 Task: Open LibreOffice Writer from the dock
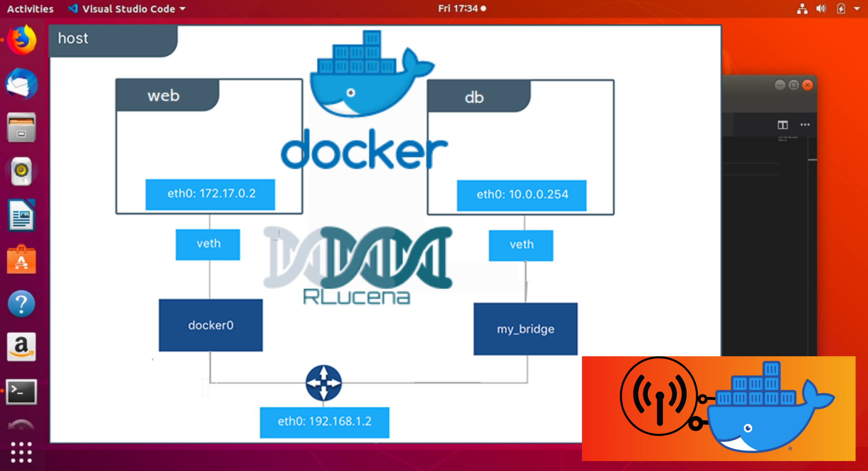tap(21, 215)
